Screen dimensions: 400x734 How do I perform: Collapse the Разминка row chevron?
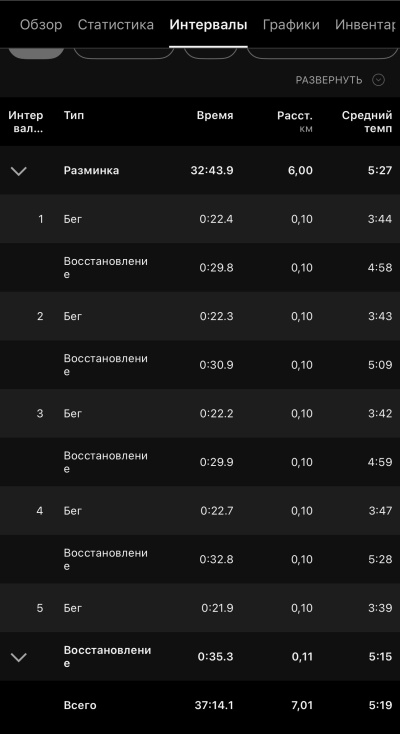tap(19, 171)
